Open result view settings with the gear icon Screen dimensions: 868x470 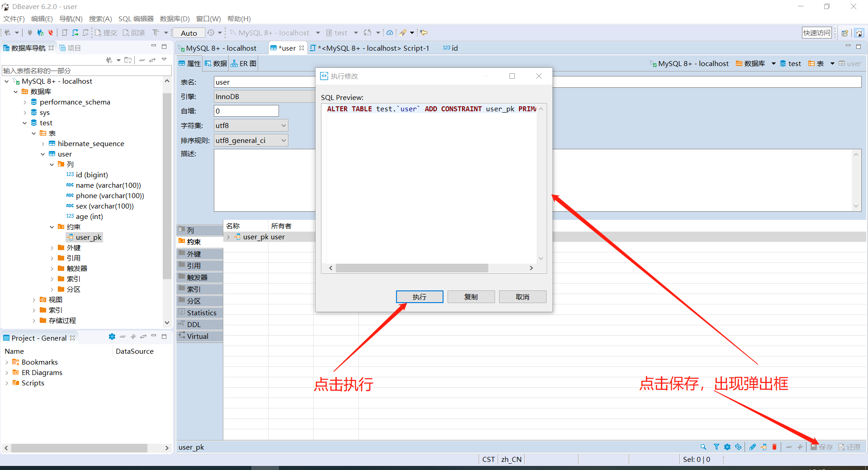(727, 447)
